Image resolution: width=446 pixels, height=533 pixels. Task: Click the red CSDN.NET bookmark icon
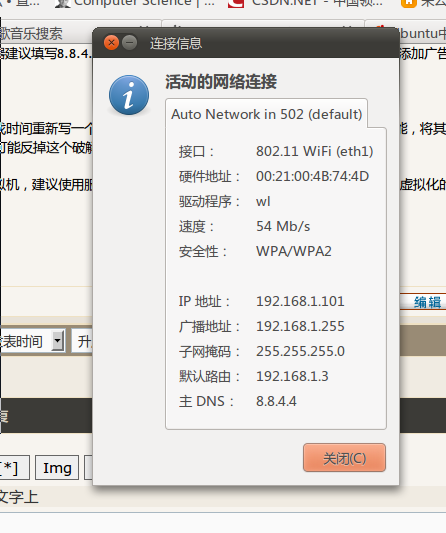click(236, 3)
